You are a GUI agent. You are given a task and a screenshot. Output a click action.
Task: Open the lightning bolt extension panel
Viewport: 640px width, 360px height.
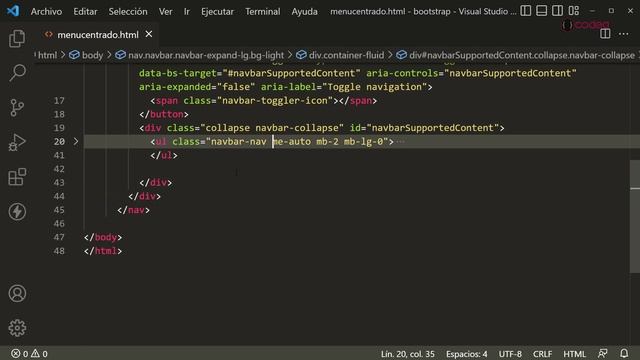tap(17, 211)
